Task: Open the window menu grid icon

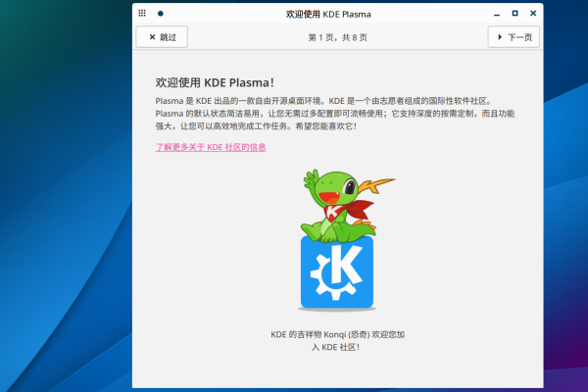Action: 142,14
